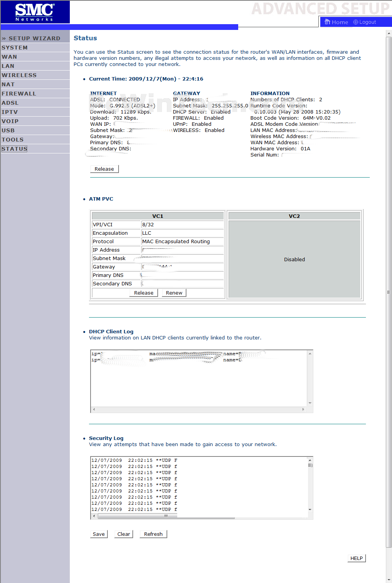The width and height of the screenshot is (392, 583).
Task: Click the Security Log horizontal scrollbar thumb
Action: [x=166, y=516]
